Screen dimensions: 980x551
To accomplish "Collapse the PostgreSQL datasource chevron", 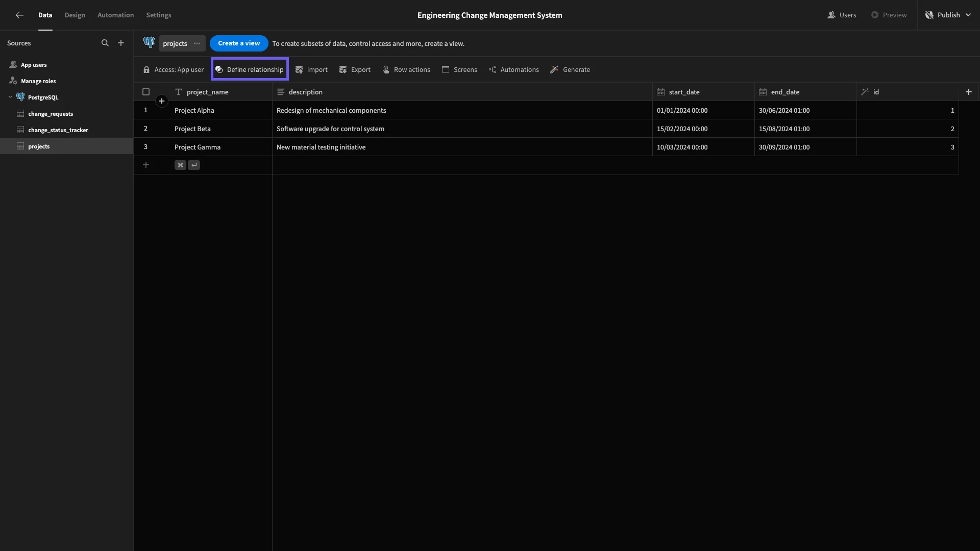I will pos(10,97).
